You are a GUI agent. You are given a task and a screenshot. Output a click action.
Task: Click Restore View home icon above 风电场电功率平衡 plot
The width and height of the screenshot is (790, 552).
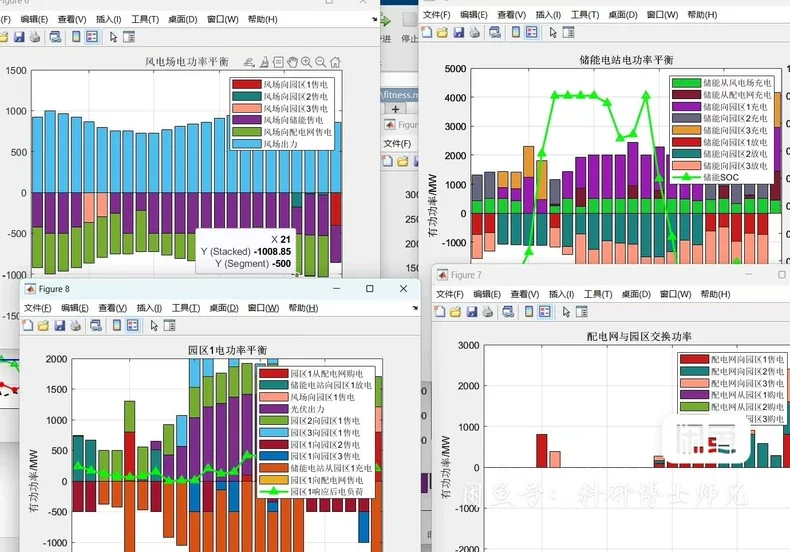click(335, 62)
